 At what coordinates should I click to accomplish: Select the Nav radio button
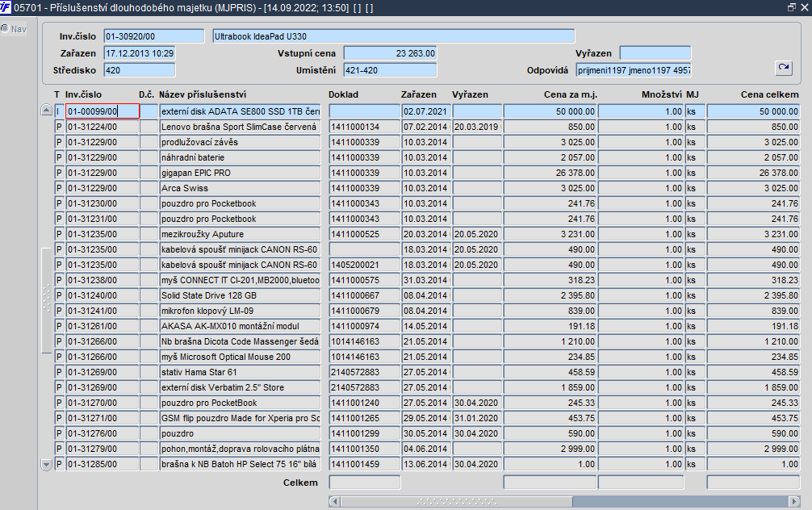5,29
